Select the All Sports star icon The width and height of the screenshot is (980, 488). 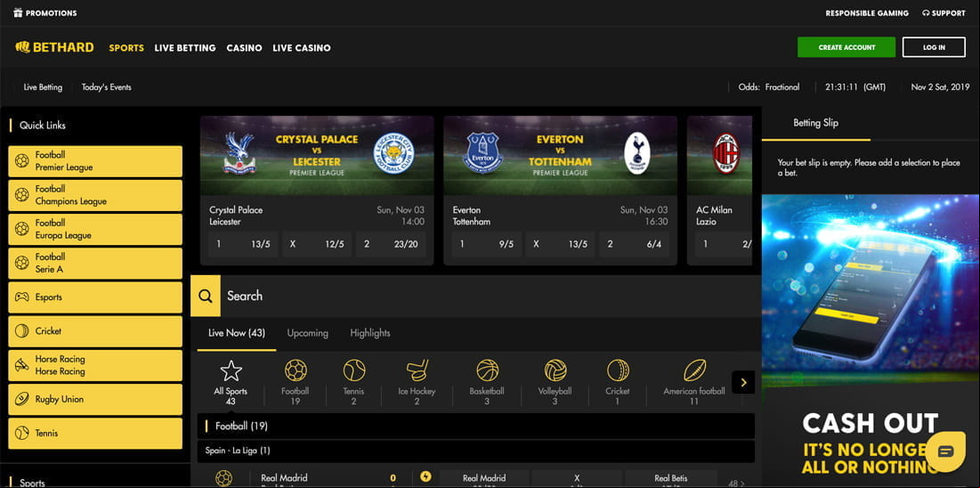coord(231,370)
